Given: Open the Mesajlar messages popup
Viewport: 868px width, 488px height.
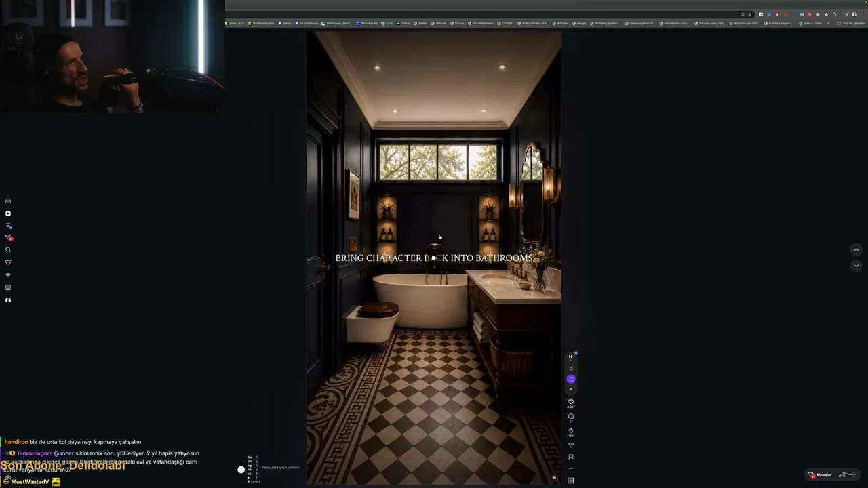Looking at the screenshot, I should point(831,474).
